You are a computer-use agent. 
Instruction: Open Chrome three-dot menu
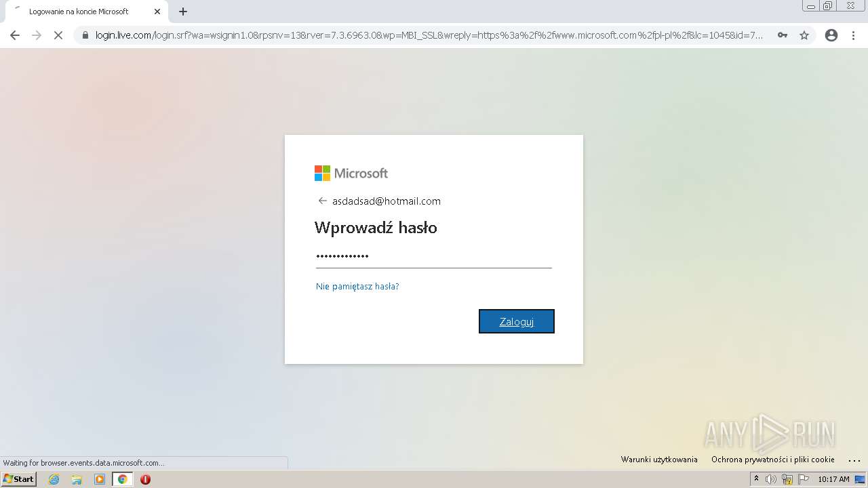pos(853,35)
